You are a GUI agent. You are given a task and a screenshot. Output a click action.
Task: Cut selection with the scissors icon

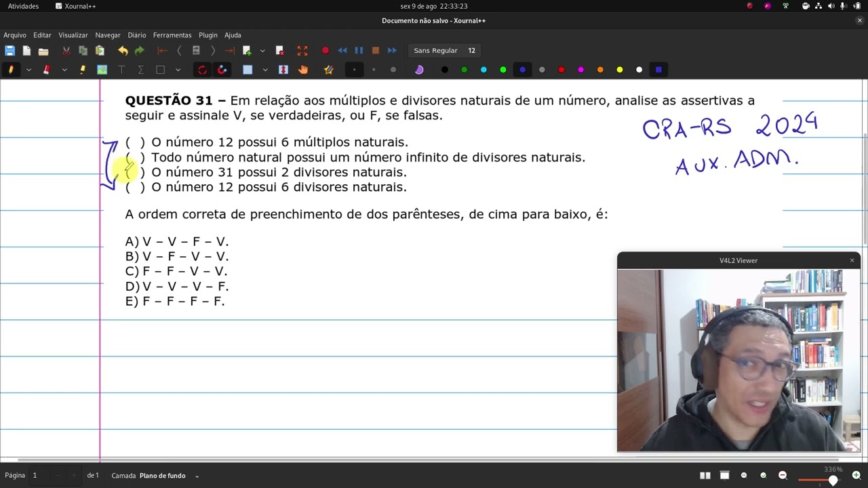66,51
